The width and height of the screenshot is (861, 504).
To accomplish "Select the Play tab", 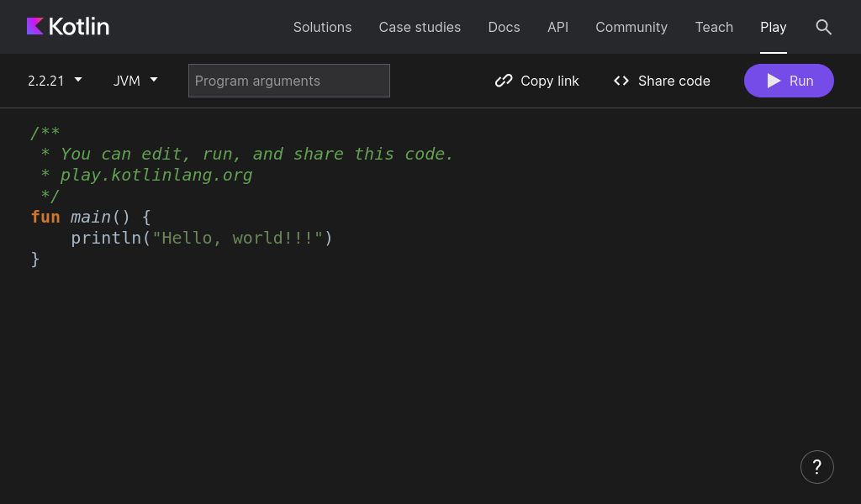I will tap(773, 27).
